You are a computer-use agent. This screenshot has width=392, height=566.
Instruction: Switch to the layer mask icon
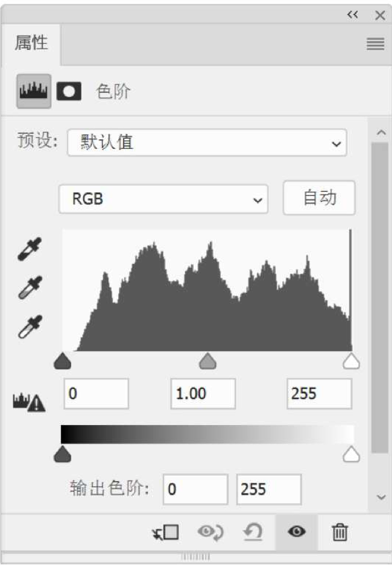coord(69,91)
